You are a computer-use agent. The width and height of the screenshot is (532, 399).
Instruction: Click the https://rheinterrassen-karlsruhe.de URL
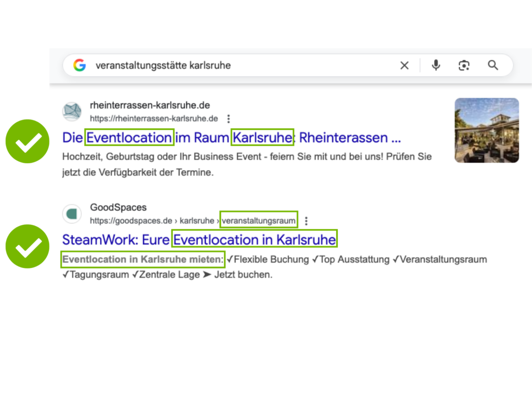pos(154,118)
